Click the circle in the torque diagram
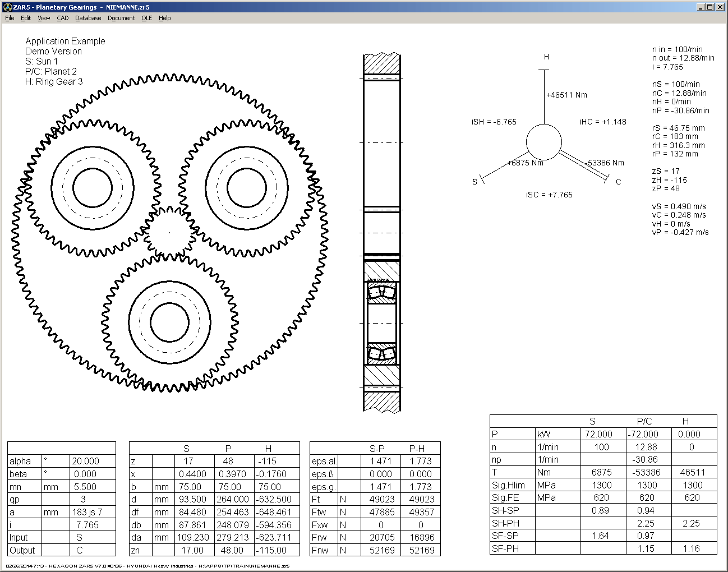 click(543, 142)
